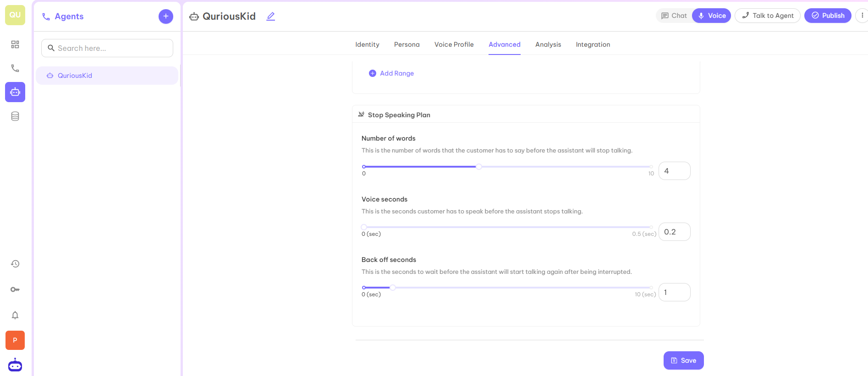Image resolution: width=868 pixels, height=376 pixels.
Task: Click the Number of words slider handle
Action: tap(479, 167)
